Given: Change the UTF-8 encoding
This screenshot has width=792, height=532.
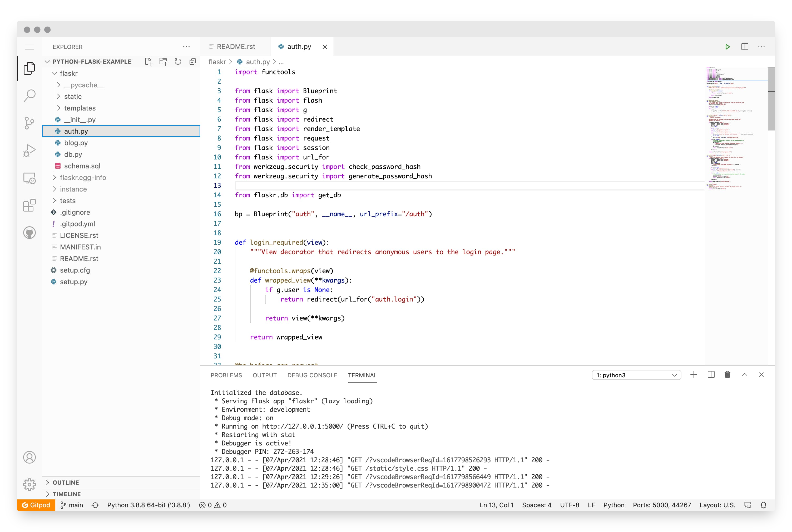Looking at the screenshot, I should (x=569, y=505).
